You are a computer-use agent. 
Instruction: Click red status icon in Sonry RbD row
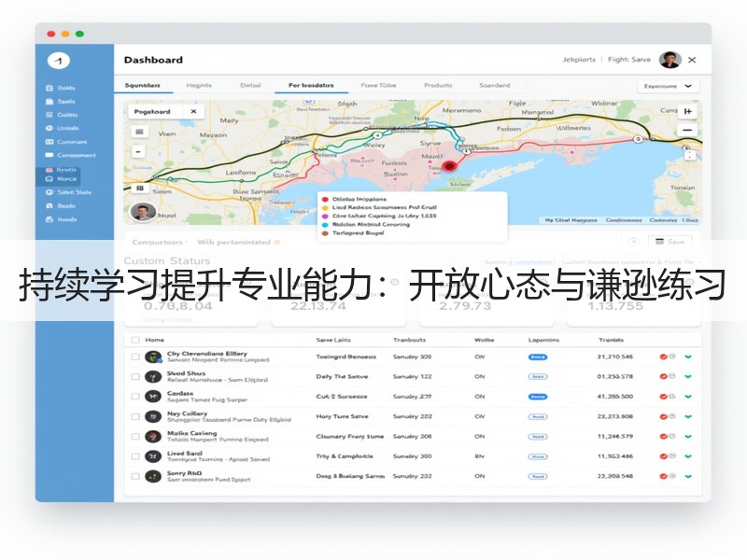tap(663, 476)
